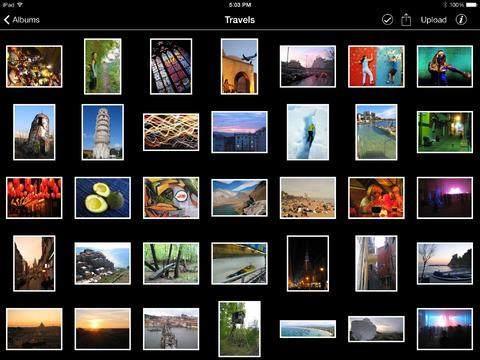Tap the Albums back label
This screenshot has height=360, width=480.
coord(26,20)
